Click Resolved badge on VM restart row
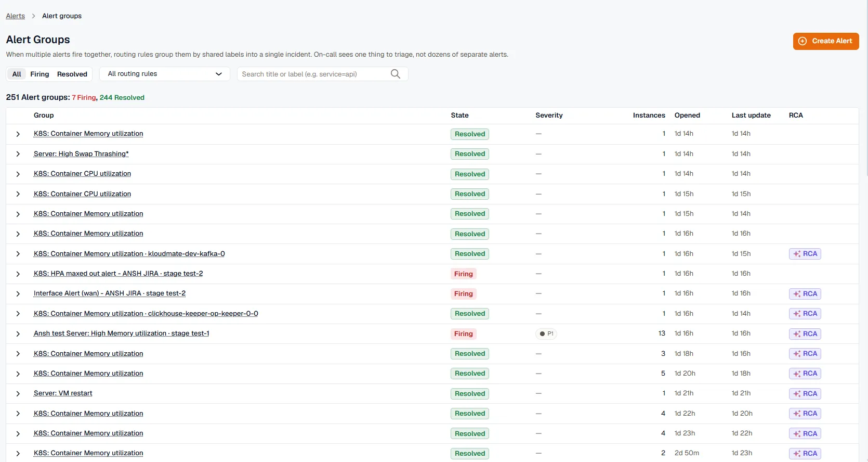This screenshot has height=462, width=868. pos(470,394)
